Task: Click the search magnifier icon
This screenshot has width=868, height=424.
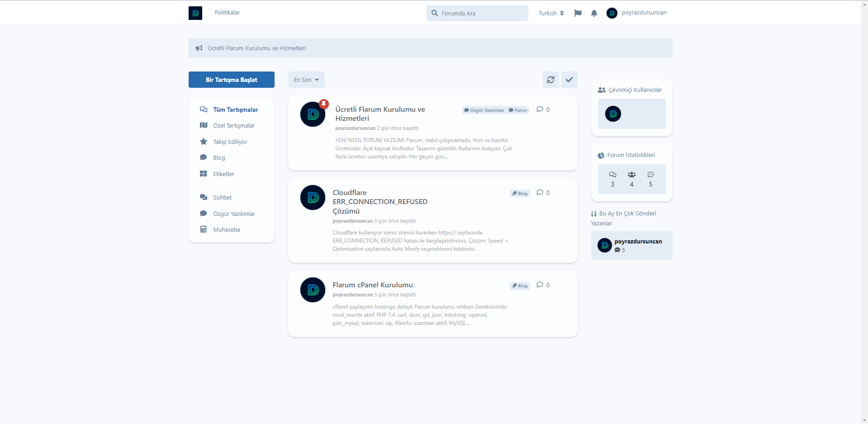Action: point(435,13)
